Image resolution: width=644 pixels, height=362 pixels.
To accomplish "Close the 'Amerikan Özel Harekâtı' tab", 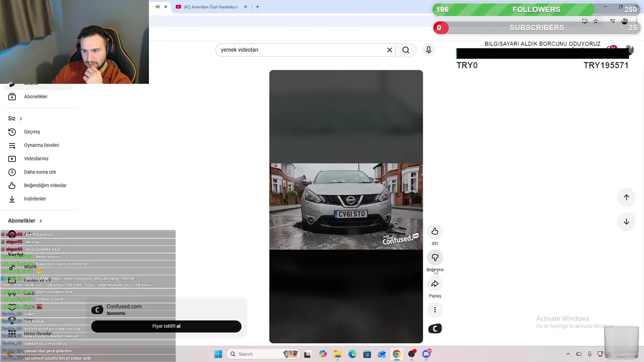I will 246,7.
